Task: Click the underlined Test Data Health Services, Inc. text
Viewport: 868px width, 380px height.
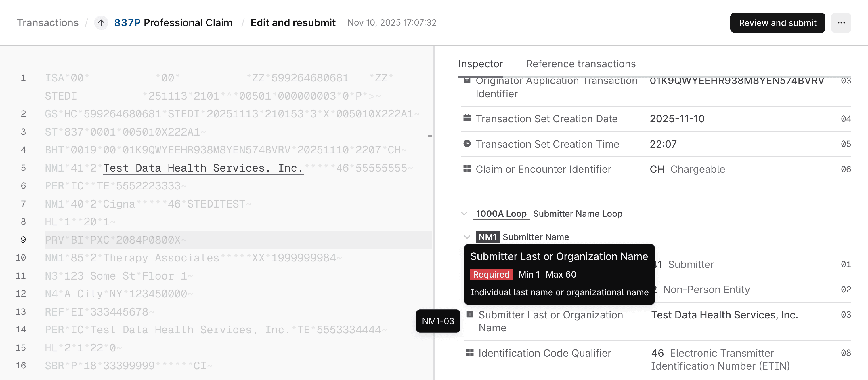Action: pos(203,168)
